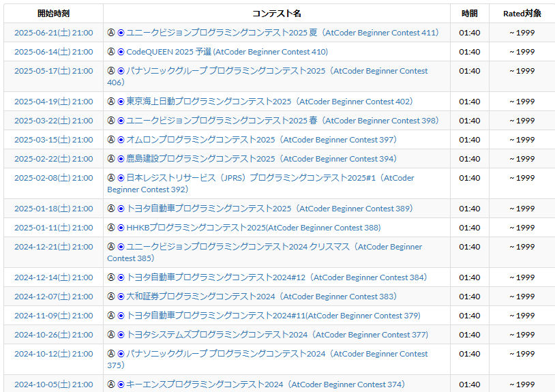555x392 pixels.
Task: Click the Ⓐ icon beside CodeQUEEN 2025 予選
Action: click(x=111, y=52)
